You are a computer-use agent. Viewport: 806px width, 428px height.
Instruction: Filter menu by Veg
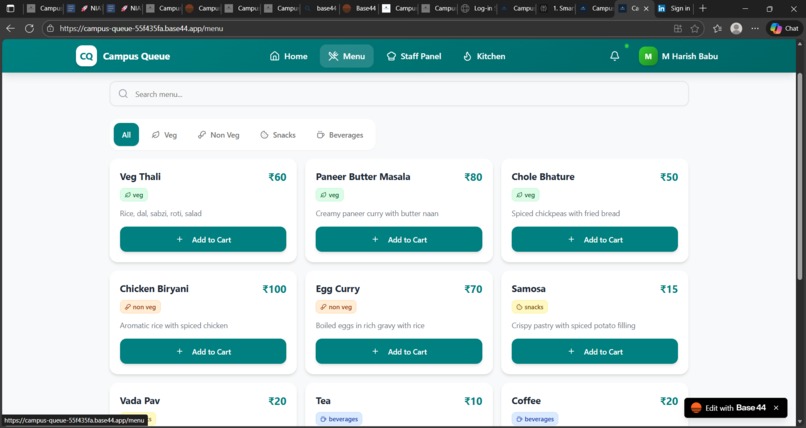pyautogui.click(x=164, y=135)
